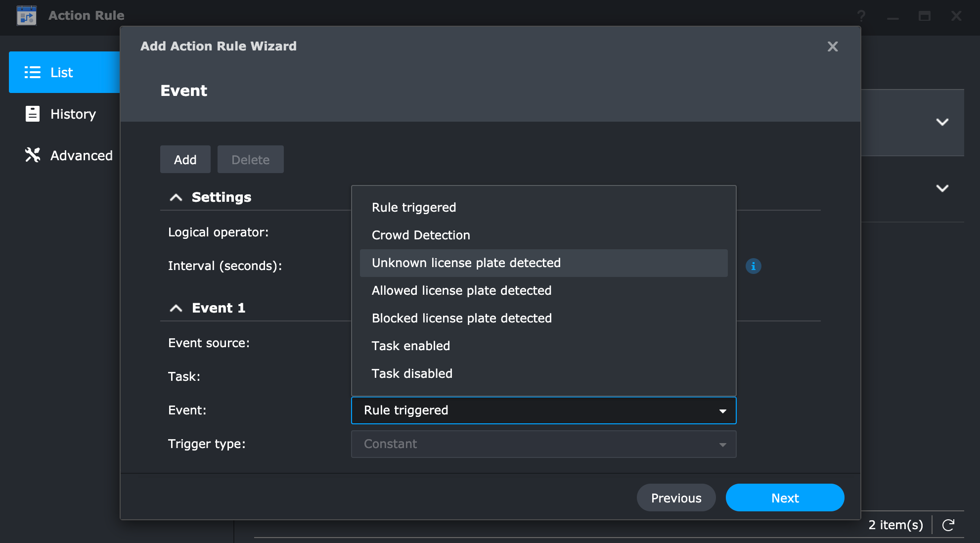The height and width of the screenshot is (543, 980).
Task: Click the History document icon
Action: pyautogui.click(x=33, y=114)
